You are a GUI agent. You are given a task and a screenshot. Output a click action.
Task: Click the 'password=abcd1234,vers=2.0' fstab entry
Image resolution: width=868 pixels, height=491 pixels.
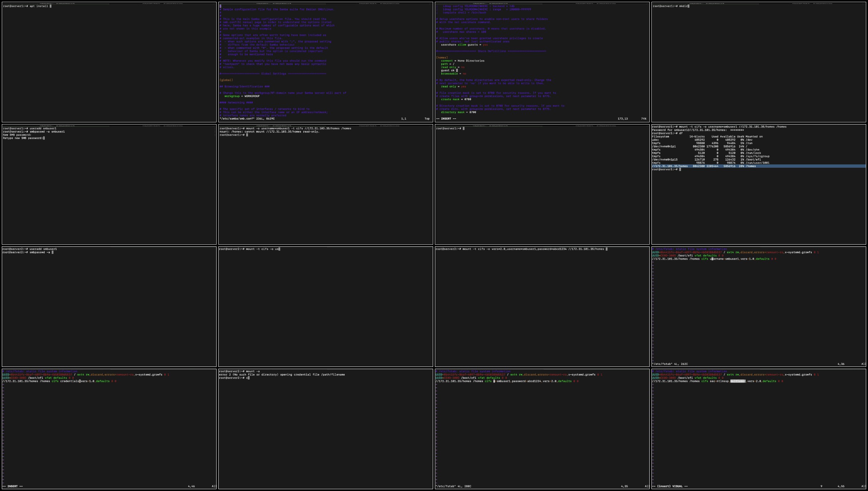coord(507,381)
